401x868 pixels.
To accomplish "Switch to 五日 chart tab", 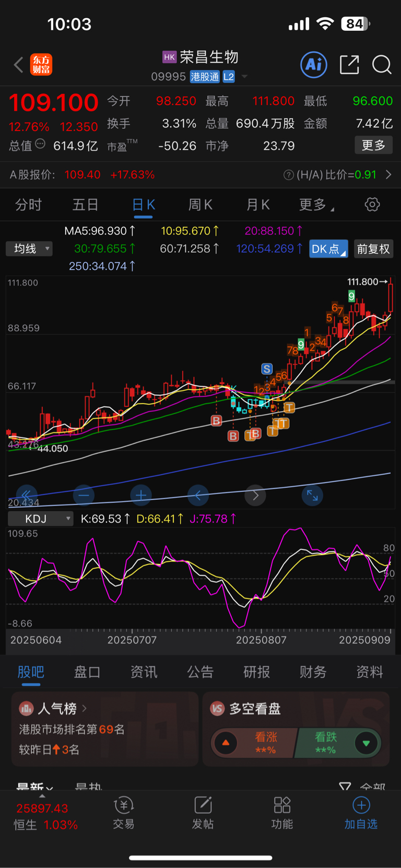I will (85, 205).
